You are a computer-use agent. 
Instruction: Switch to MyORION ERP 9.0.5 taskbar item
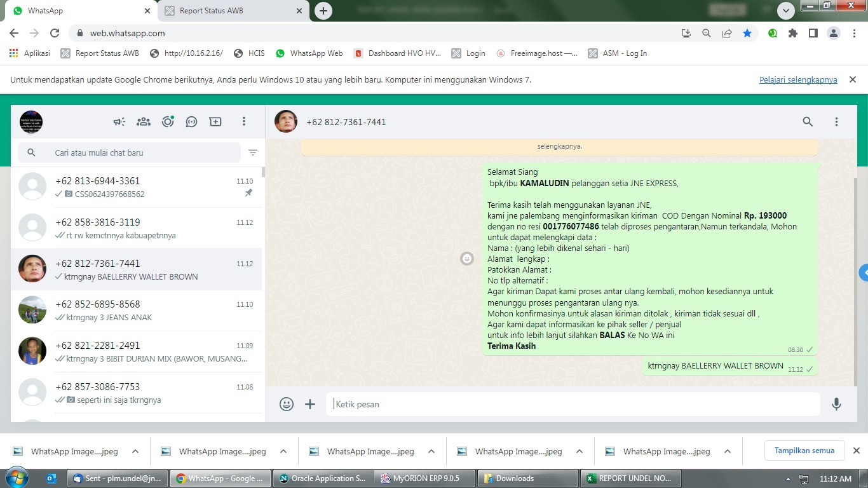(426, 478)
